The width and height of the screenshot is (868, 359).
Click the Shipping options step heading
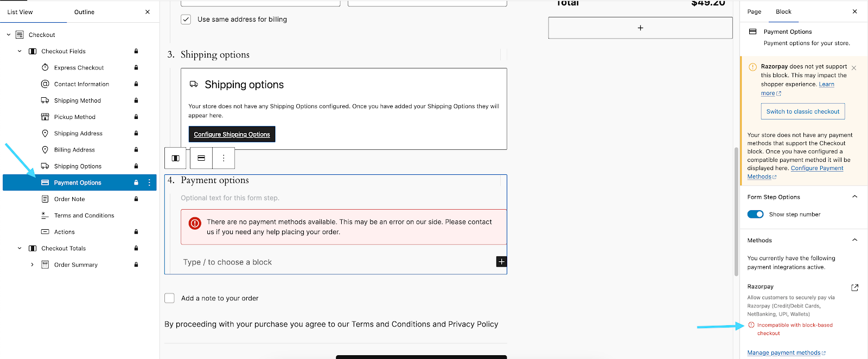tap(215, 54)
